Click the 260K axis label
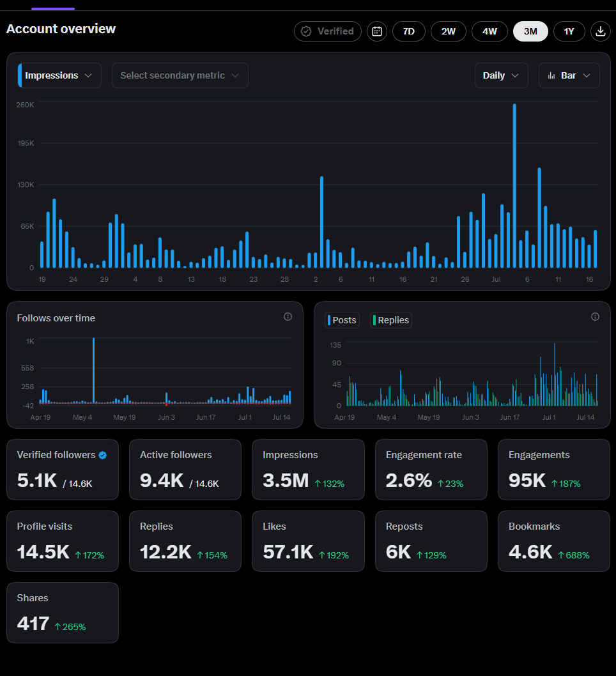 (25, 105)
